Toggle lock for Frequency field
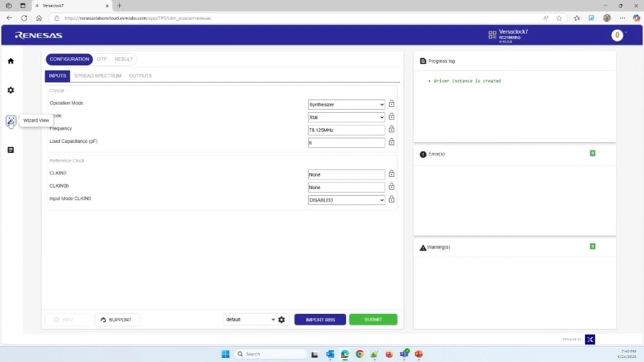 click(x=391, y=129)
